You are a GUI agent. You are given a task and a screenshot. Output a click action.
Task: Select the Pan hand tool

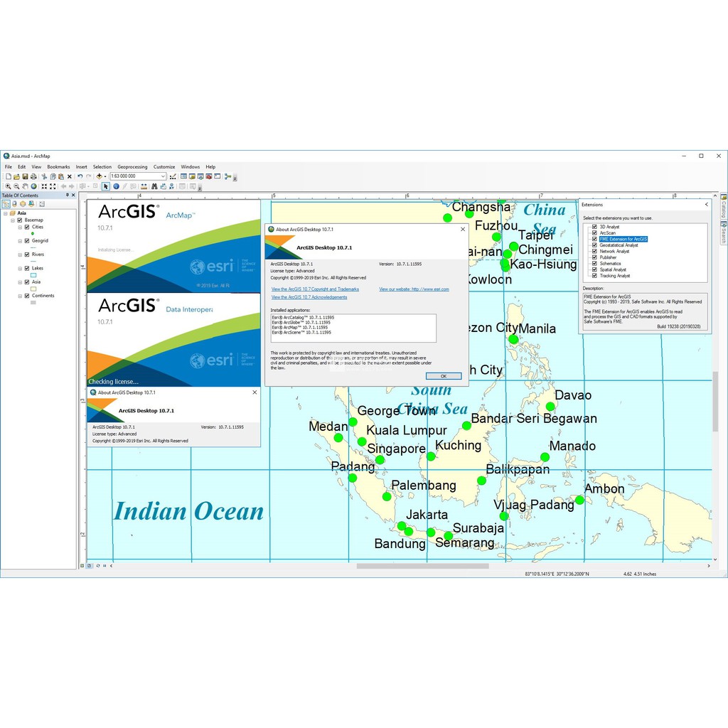click(x=25, y=186)
